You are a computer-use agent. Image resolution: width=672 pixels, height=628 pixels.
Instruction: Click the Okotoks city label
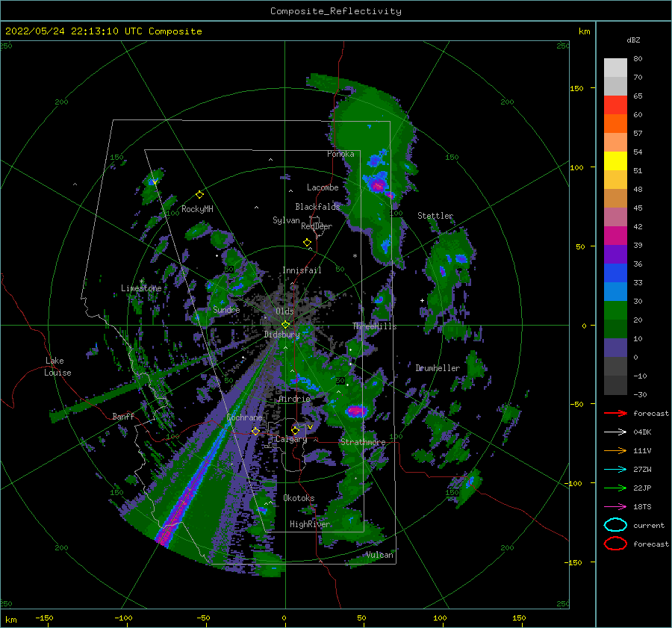pyautogui.click(x=299, y=498)
